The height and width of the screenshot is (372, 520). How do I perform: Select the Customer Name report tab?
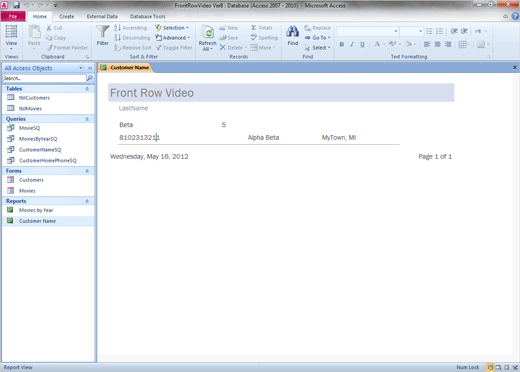click(x=126, y=68)
